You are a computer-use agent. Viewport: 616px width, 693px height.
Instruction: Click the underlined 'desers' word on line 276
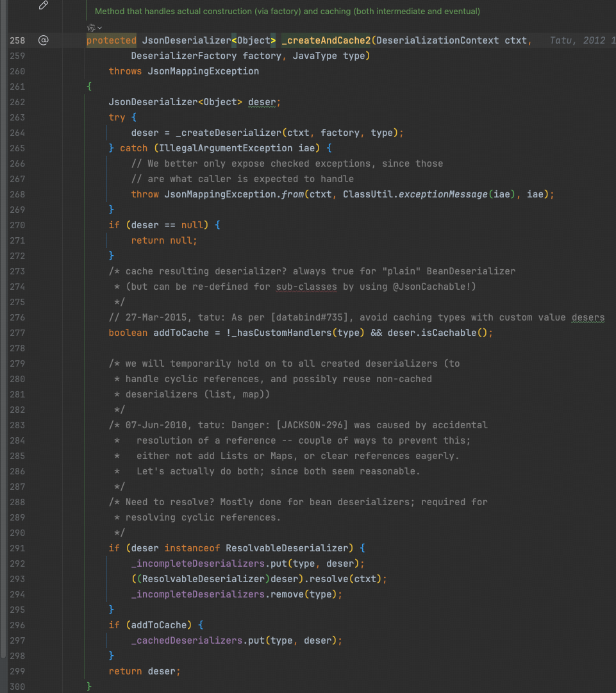click(x=588, y=317)
